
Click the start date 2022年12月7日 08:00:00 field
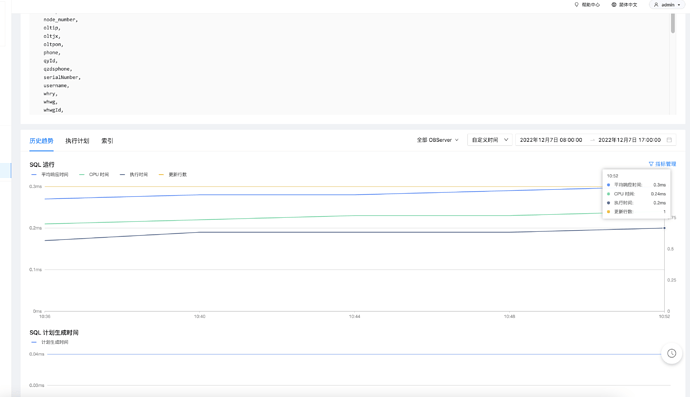(x=551, y=140)
